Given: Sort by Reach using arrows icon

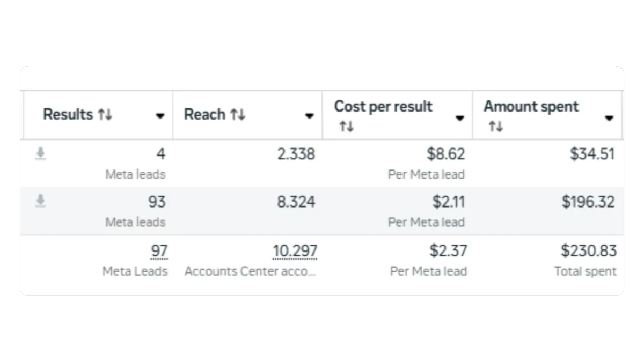Looking at the screenshot, I should (x=238, y=115).
